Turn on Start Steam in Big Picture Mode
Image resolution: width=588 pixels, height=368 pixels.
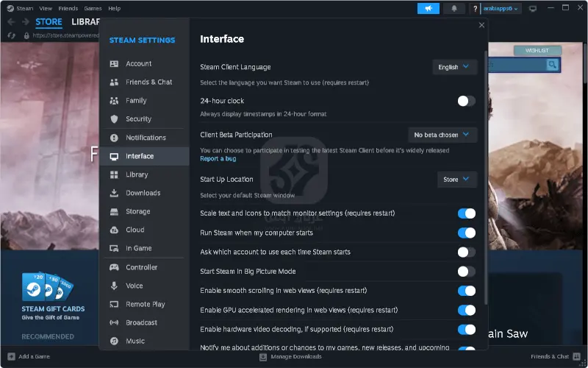[x=466, y=272]
